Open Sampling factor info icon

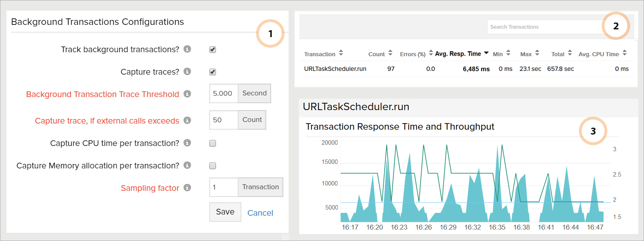(187, 188)
